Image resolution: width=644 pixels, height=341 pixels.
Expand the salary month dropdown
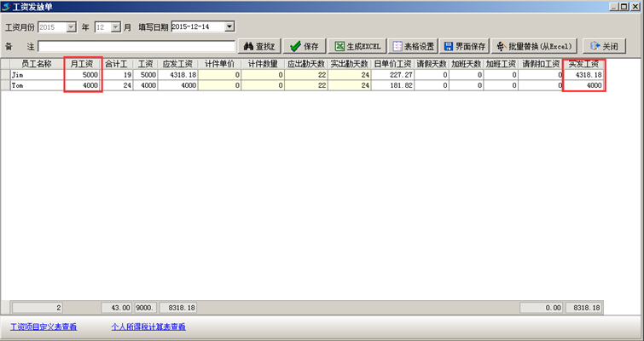115,27
